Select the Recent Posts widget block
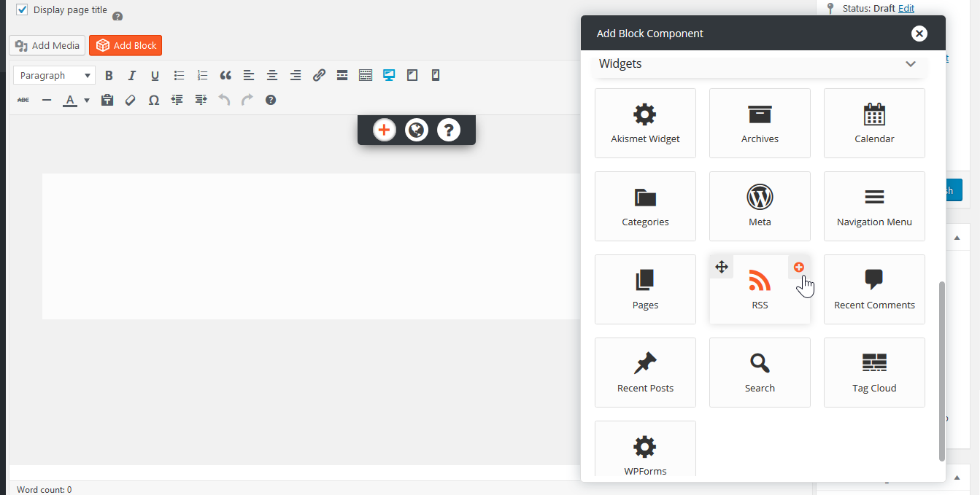The image size is (980, 495). (x=645, y=373)
